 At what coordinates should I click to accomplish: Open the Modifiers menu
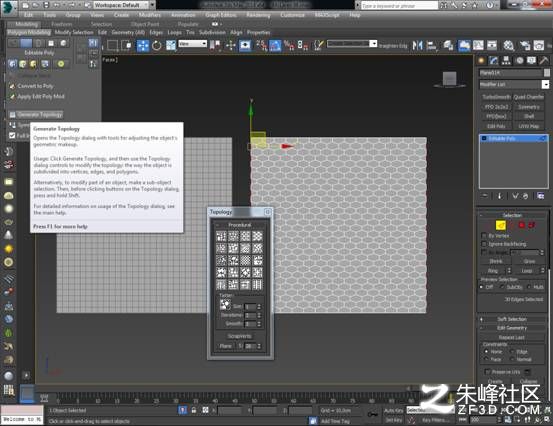tap(150, 15)
